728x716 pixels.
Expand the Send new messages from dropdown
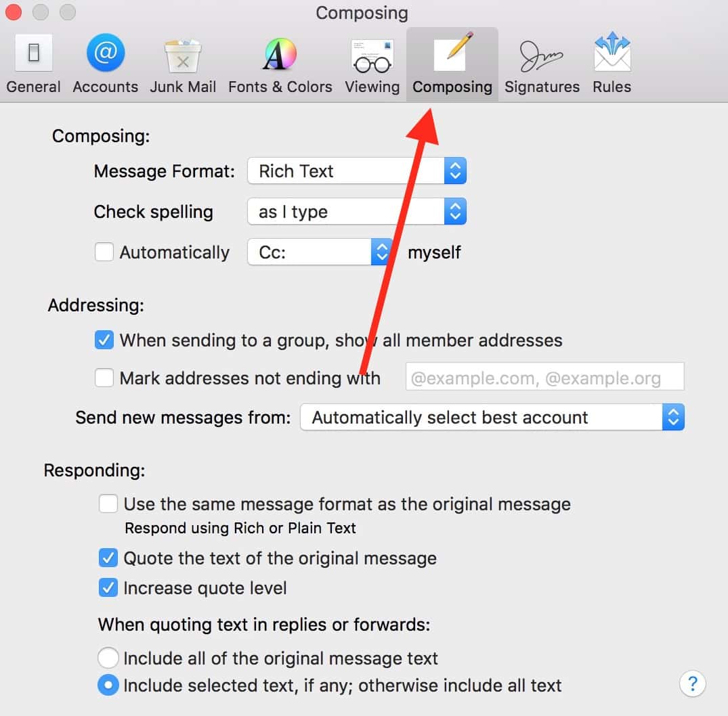pos(492,417)
